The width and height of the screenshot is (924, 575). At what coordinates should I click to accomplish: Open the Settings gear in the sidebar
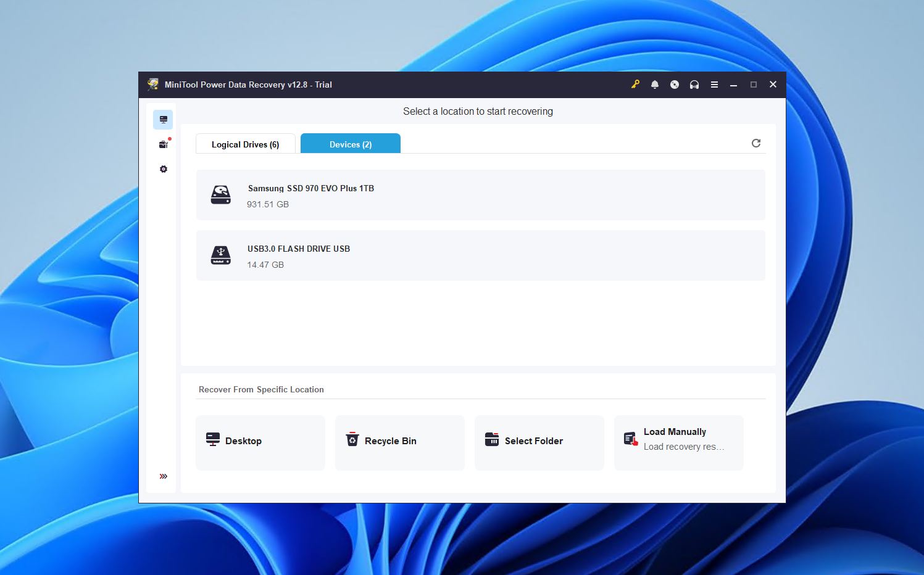(163, 168)
